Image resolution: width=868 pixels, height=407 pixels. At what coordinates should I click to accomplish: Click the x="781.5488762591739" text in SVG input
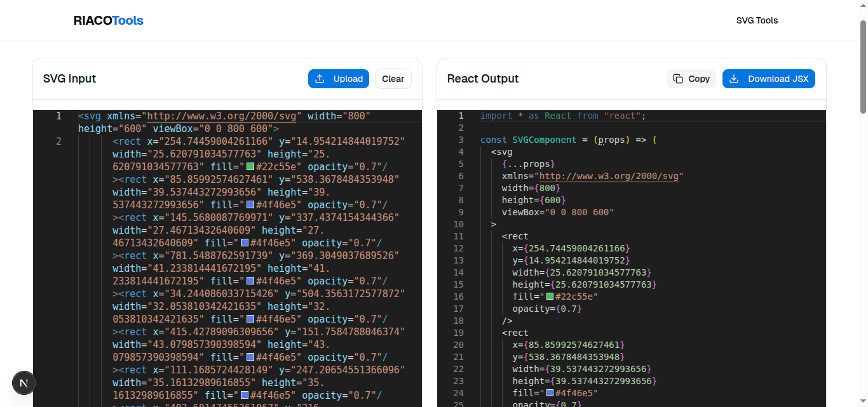212,255
